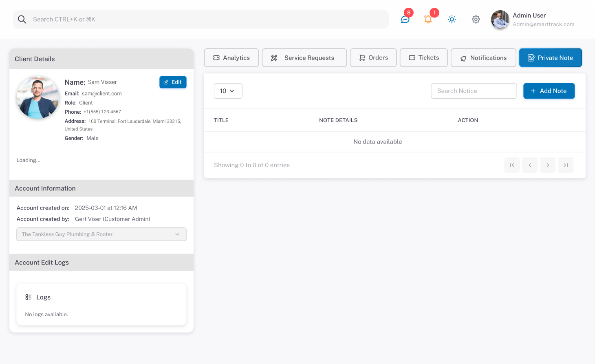
Task: Click the Search Notice input field
Action: click(x=474, y=91)
